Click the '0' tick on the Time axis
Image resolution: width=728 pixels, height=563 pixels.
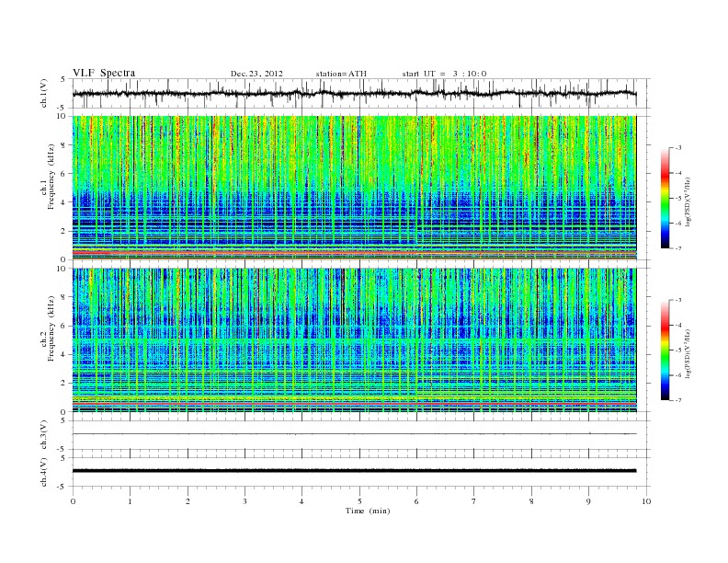73,501
